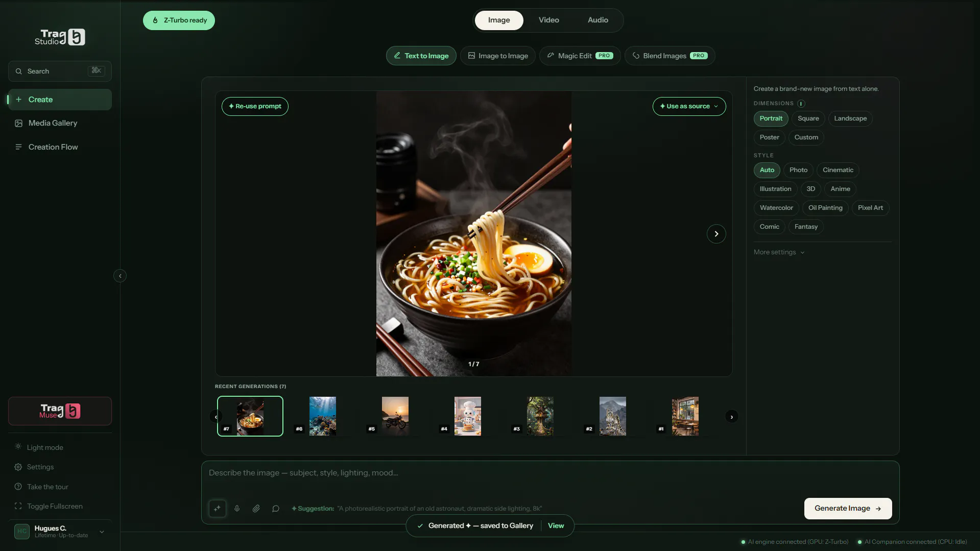Viewport: 980px width, 551px height.
Task: Open the Use as source dropdown
Action: [x=689, y=106]
